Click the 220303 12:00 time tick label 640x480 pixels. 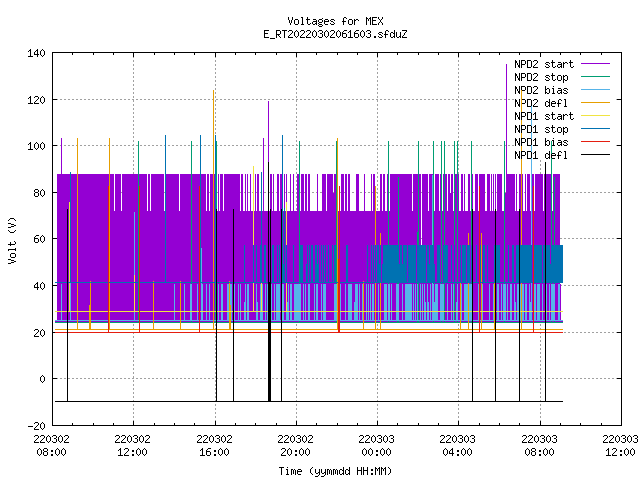coord(620,446)
